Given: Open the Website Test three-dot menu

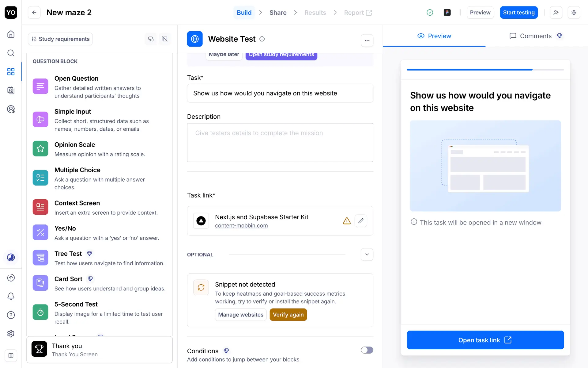Looking at the screenshot, I should coord(367,40).
